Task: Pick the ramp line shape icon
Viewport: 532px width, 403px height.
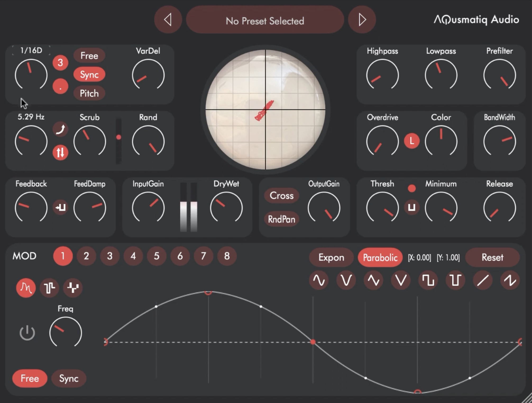Action: tap(483, 280)
